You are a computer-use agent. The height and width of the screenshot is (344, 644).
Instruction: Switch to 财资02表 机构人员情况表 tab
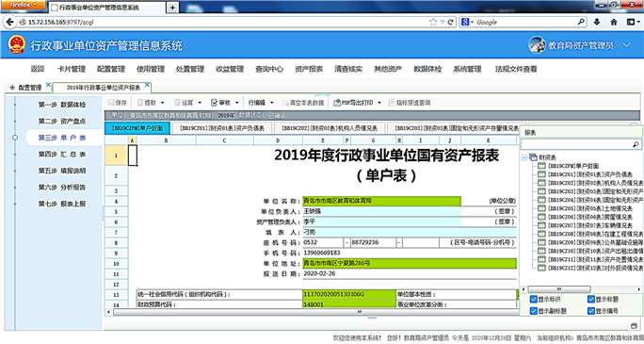coord(329,128)
